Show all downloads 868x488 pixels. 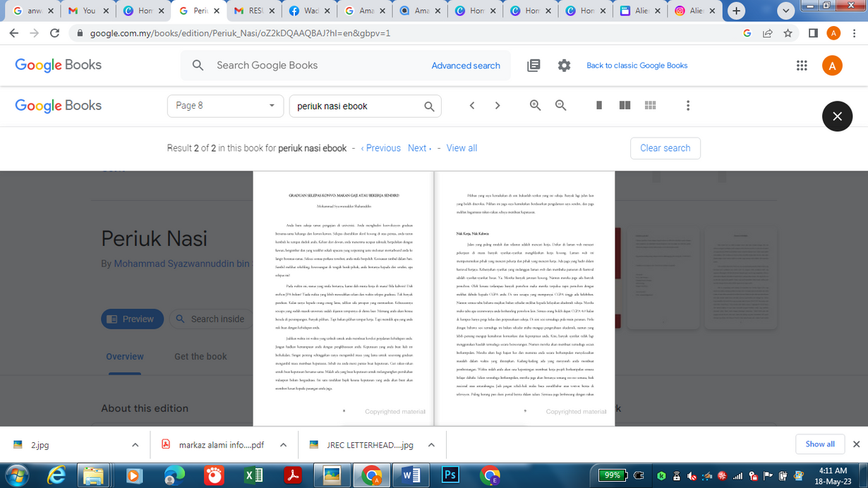pyautogui.click(x=820, y=444)
